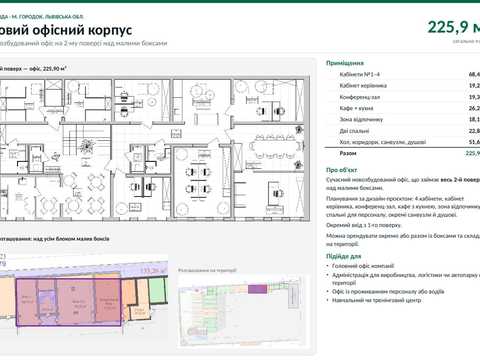The image size is (480, 360).
Task: Select the '225,9' total area figure
Action: click(448, 27)
